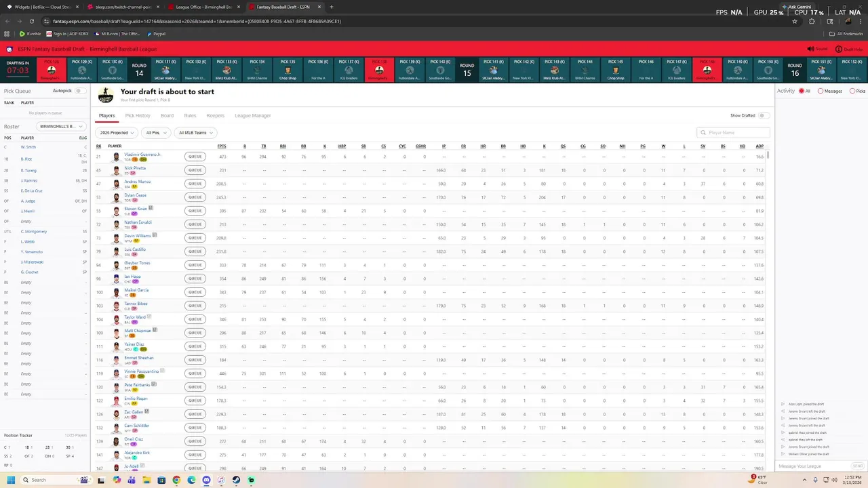Sort players by the FPTS column
The height and width of the screenshot is (488, 868).
pyautogui.click(x=222, y=146)
